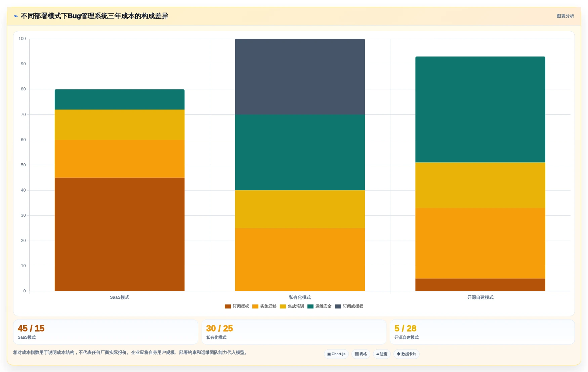Viewport: 588px width, 372px height.
Task: Click the 私有化模式 yellow 集成培训 bar segment
Action: tap(300, 209)
